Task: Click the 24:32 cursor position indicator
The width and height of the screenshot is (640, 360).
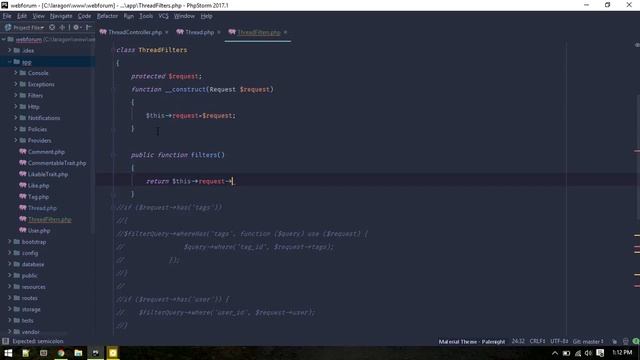Action: [518, 341]
